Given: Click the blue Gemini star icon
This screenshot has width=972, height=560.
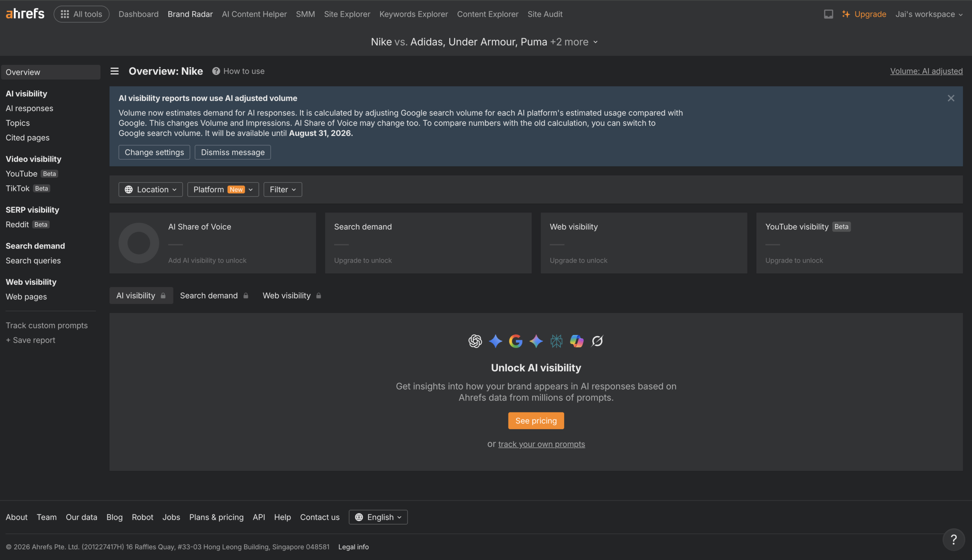Looking at the screenshot, I should pos(495,341).
